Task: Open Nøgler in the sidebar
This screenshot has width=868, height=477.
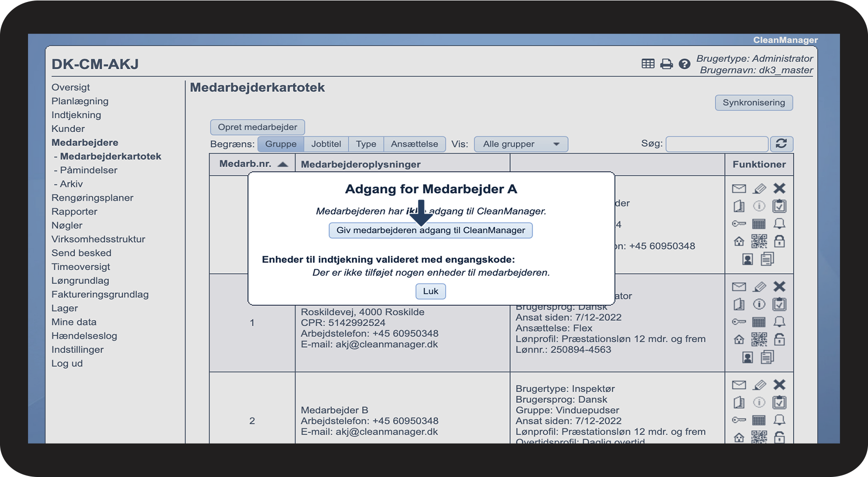Action: click(67, 225)
